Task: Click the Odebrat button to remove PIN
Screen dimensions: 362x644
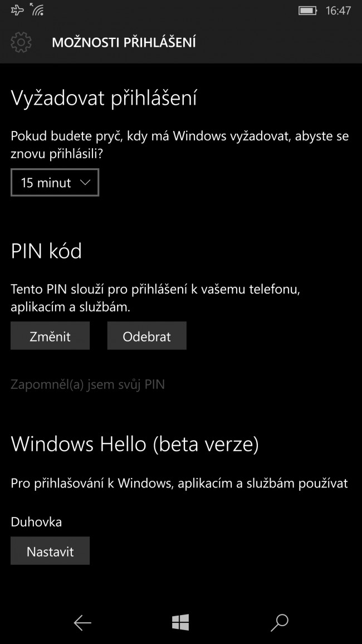Action: point(147,336)
